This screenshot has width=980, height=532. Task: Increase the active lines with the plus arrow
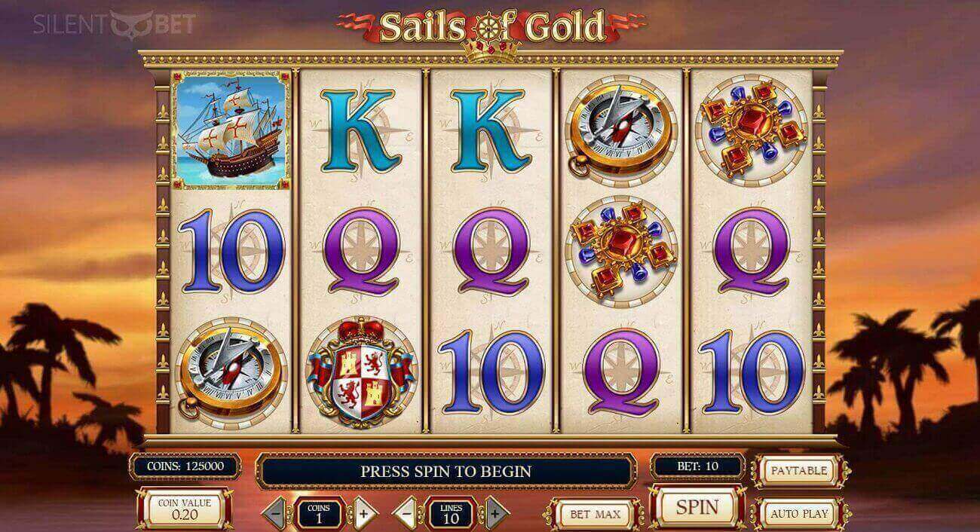pyautogui.click(x=495, y=515)
